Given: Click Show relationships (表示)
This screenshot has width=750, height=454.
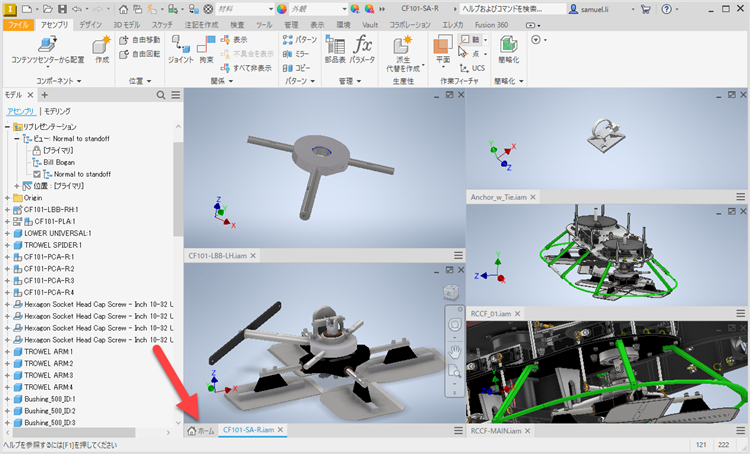Looking at the screenshot, I should (x=234, y=40).
